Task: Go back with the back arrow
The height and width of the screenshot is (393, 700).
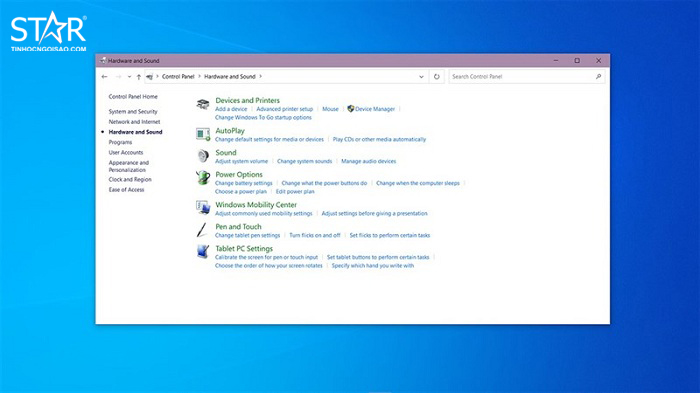Action: 104,77
